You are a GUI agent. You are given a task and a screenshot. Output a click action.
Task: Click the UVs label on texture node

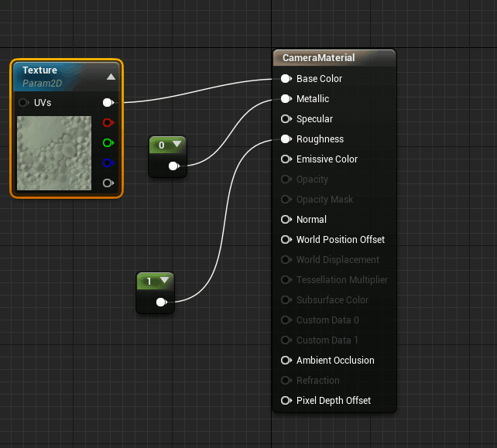[x=43, y=103]
